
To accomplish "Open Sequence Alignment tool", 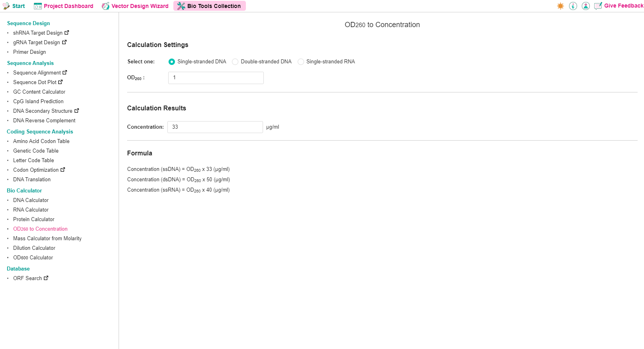I will tap(37, 73).
